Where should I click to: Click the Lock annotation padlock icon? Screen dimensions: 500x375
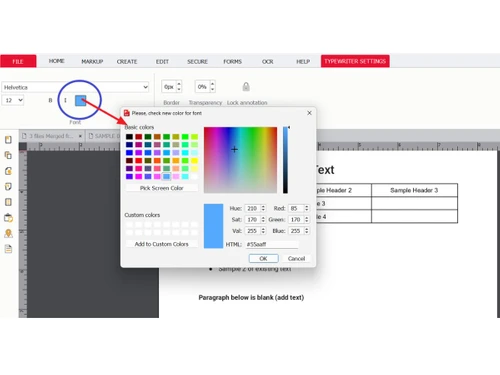tap(246, 87)
